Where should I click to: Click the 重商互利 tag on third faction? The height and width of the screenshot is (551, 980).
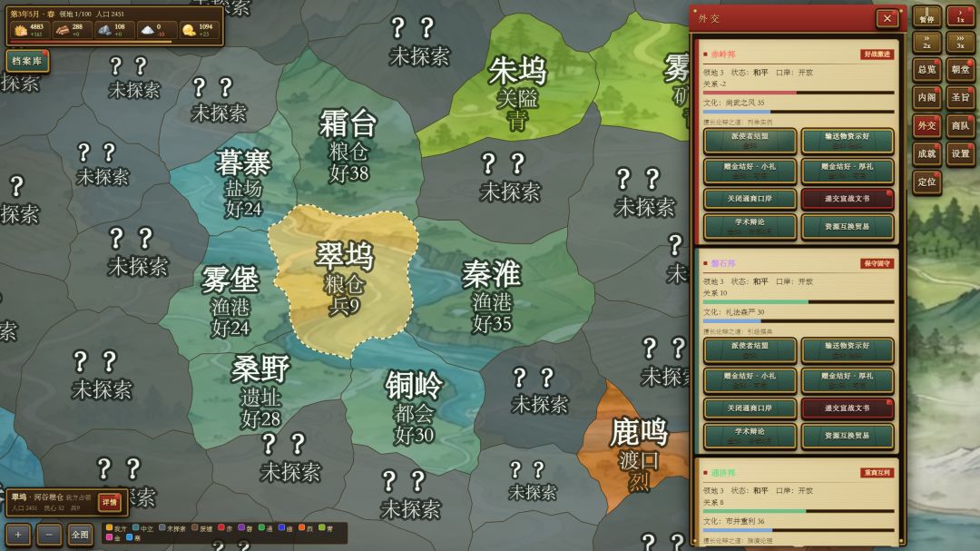(877, 473)
